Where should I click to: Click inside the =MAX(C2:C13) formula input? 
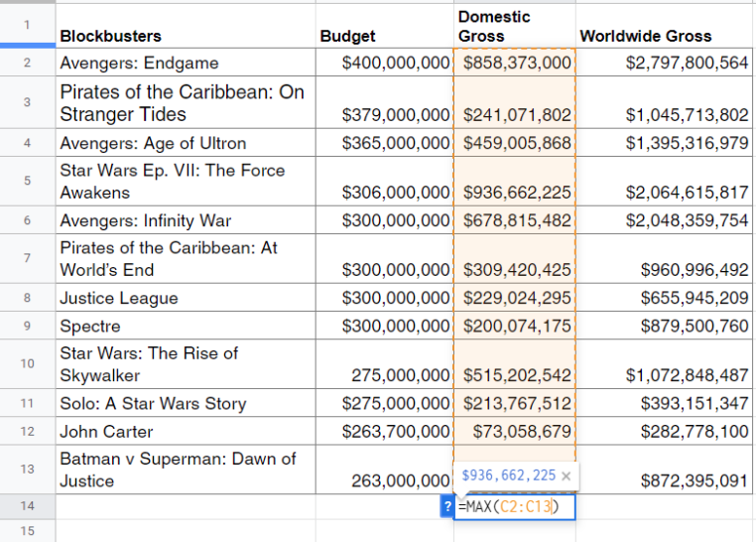click(x=515, y=507)
